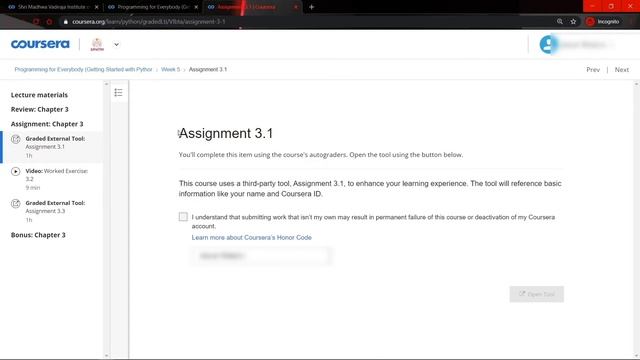Click the Coursera logo
Viewport: 640px width, 360px height.
(40, 44)
